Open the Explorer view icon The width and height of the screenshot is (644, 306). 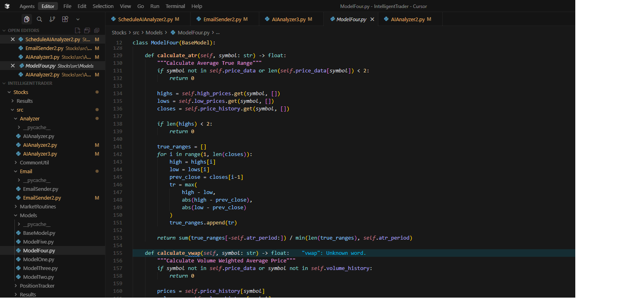pos(26,19)
